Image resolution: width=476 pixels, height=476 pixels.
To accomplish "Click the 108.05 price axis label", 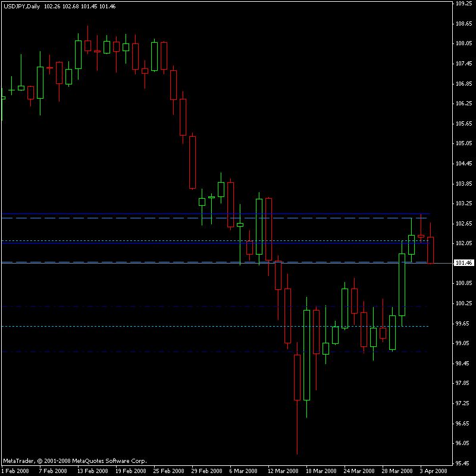I will coord(464,43).
